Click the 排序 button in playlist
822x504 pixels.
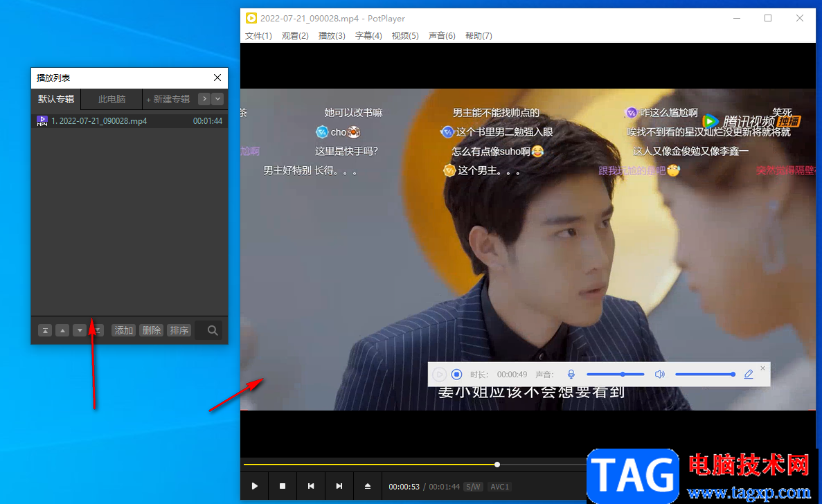point(179,331)
